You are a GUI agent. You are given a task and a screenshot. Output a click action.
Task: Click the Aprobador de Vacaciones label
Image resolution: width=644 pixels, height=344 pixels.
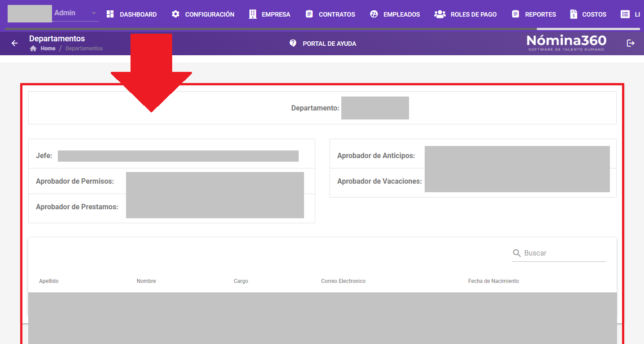pos(379,181)
